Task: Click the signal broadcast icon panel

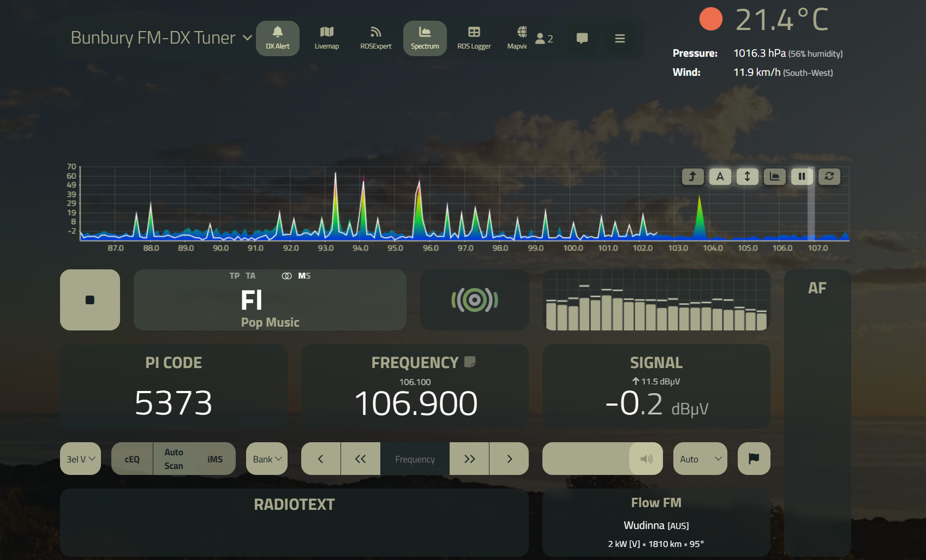Action: point(474,300)
